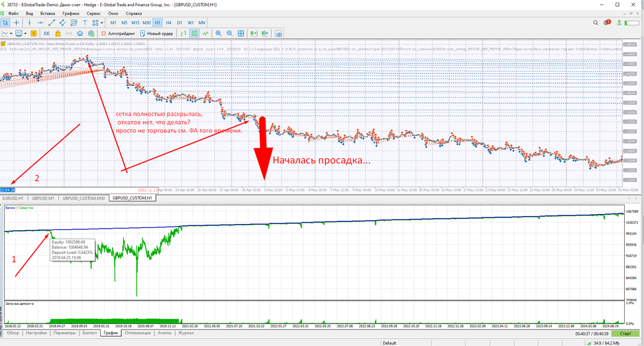Select the trendline drawing tool

coord(51,23)
